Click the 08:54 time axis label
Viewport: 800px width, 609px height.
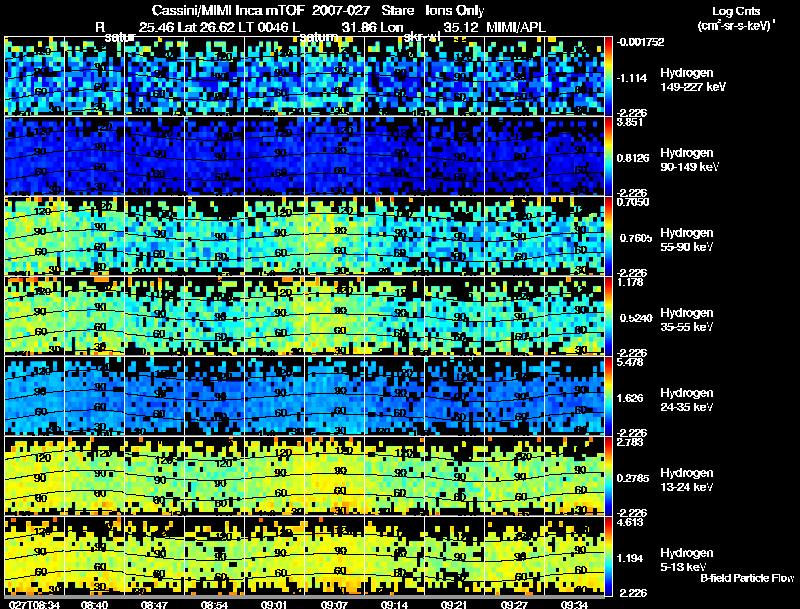tap(214, 605)
